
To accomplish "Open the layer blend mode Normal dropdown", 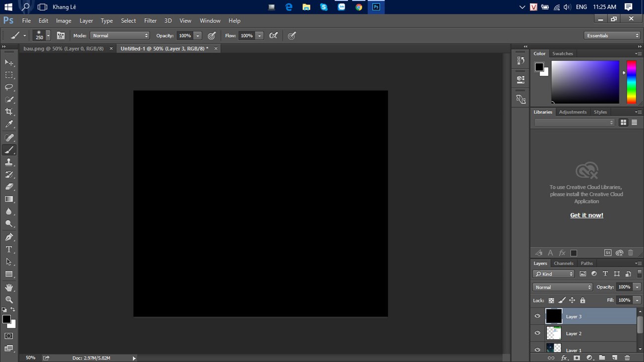I will (562, 287).
